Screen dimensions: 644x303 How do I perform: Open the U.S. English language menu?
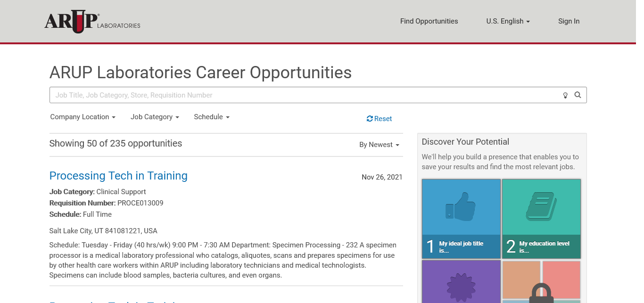tap(508, 21)
